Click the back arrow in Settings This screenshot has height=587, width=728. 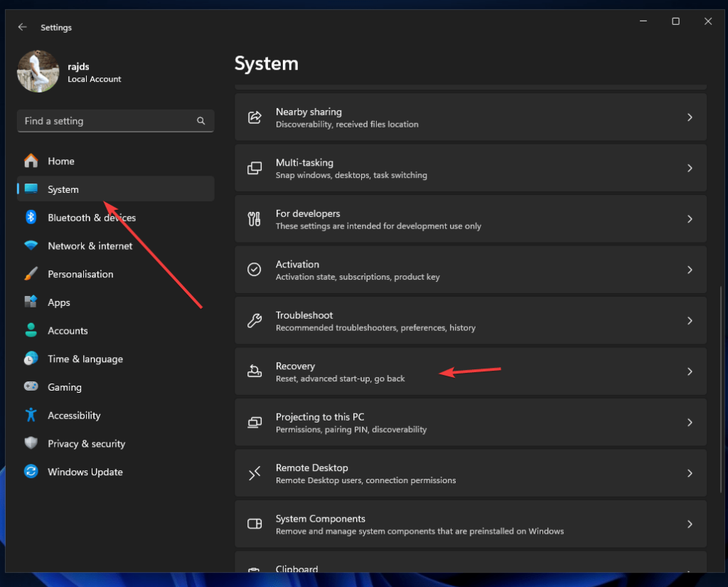click(22, 27)
